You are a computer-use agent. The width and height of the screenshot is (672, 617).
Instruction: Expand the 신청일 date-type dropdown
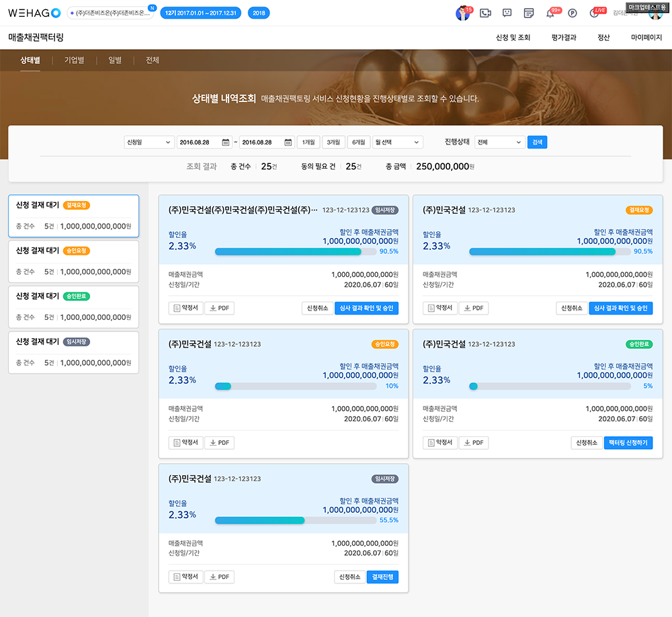coord(149,142)
